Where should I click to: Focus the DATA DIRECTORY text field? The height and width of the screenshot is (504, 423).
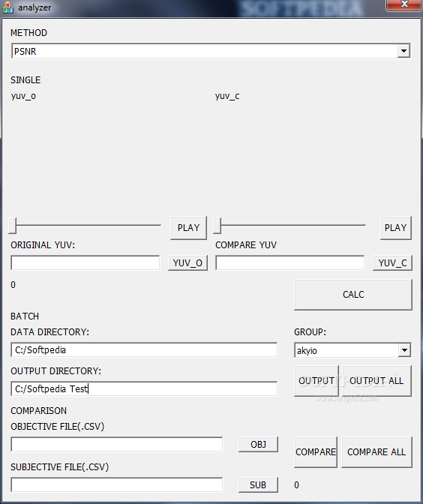(144, 349)
